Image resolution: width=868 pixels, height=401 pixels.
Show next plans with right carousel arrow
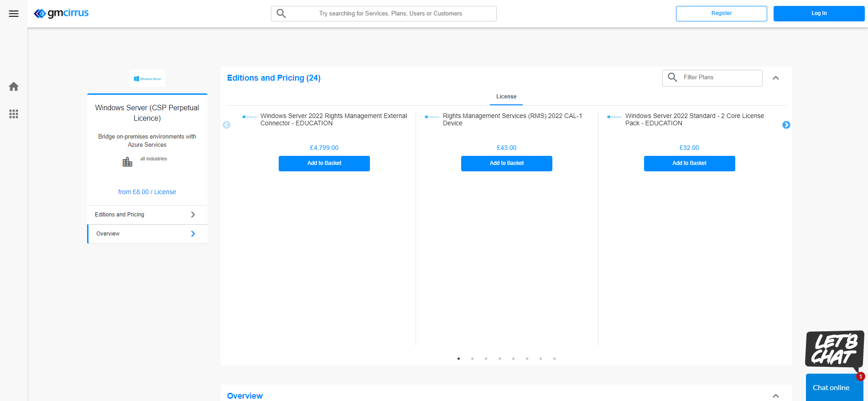(x=786, y=125)
